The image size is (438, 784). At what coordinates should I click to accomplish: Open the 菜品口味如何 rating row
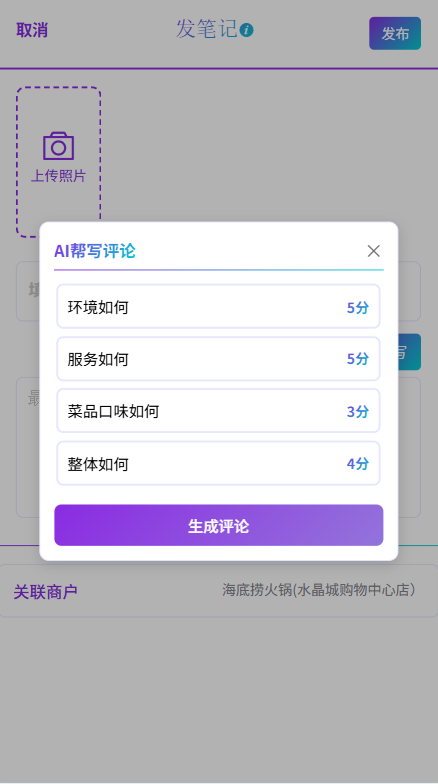click(x=218, y=411)
